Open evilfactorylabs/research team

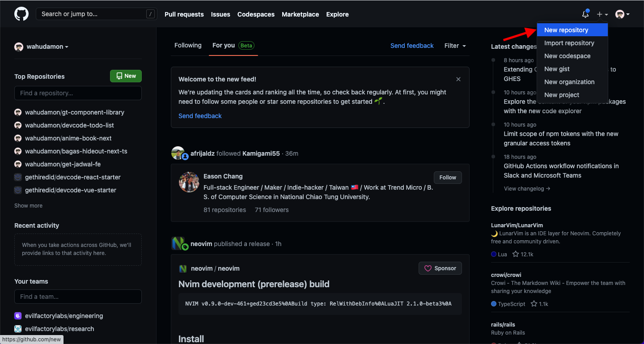(x=59, y=329)
